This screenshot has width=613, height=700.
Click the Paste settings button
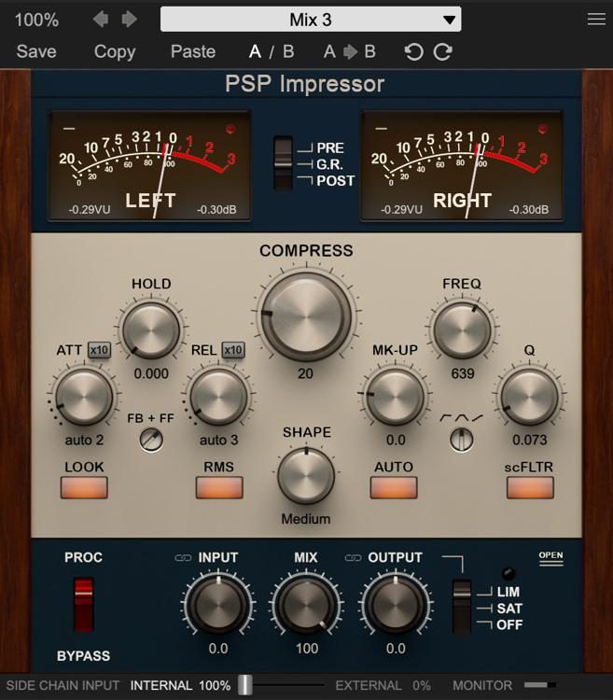click(x=193, y=52)
